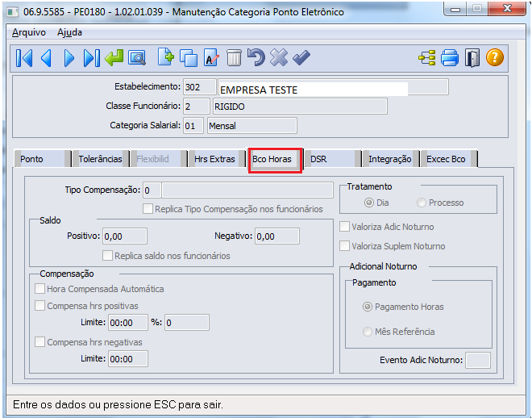Copy the current record icon
532x418 pixels.
click(189, 58)
